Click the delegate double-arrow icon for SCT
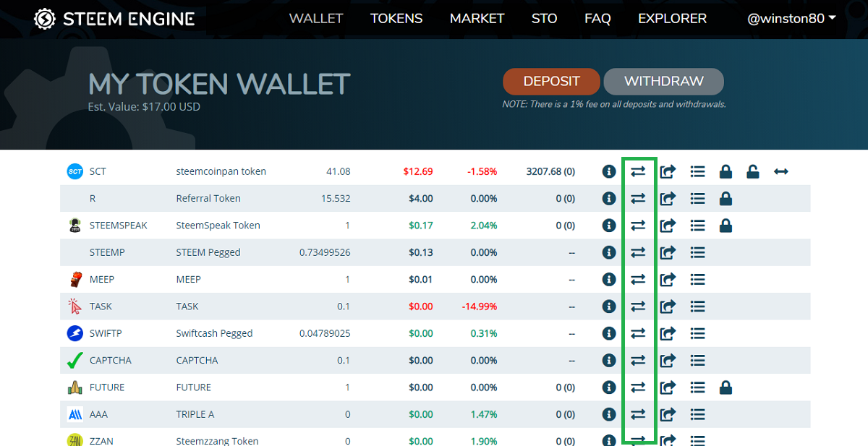Image resolution: width=868 pixels, height=446 pixels. point(781,171)
